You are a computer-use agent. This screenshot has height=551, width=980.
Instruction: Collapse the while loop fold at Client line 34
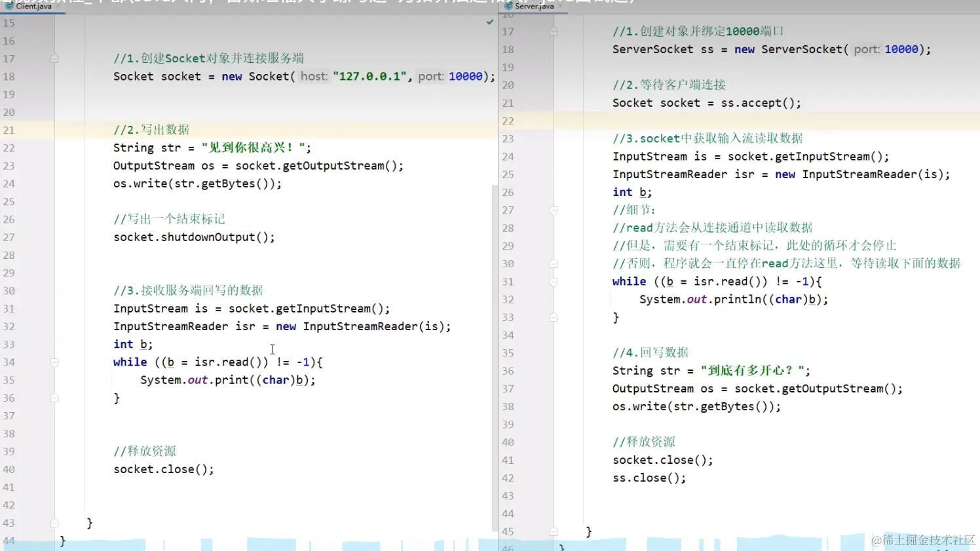tap(54, 362)
